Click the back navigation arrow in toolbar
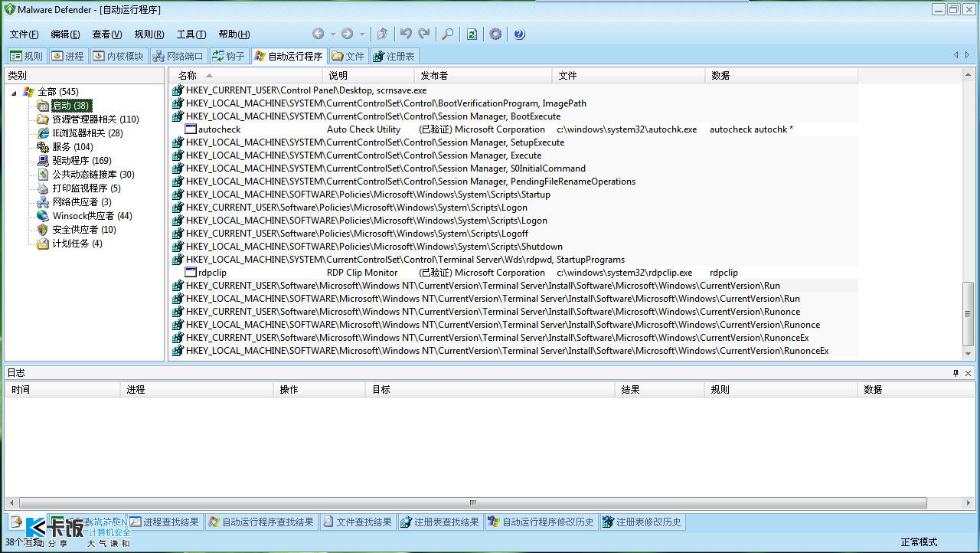 click(318, 34)
